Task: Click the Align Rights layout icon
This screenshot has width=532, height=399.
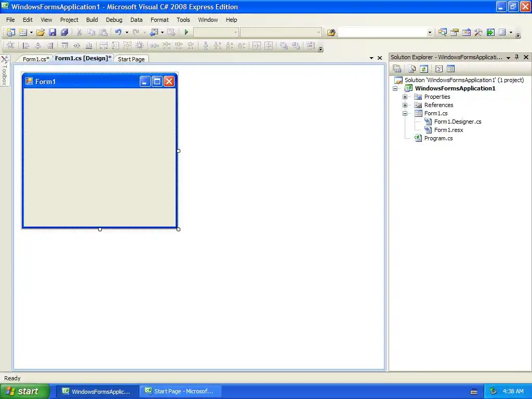Action: tap(50, 46)
